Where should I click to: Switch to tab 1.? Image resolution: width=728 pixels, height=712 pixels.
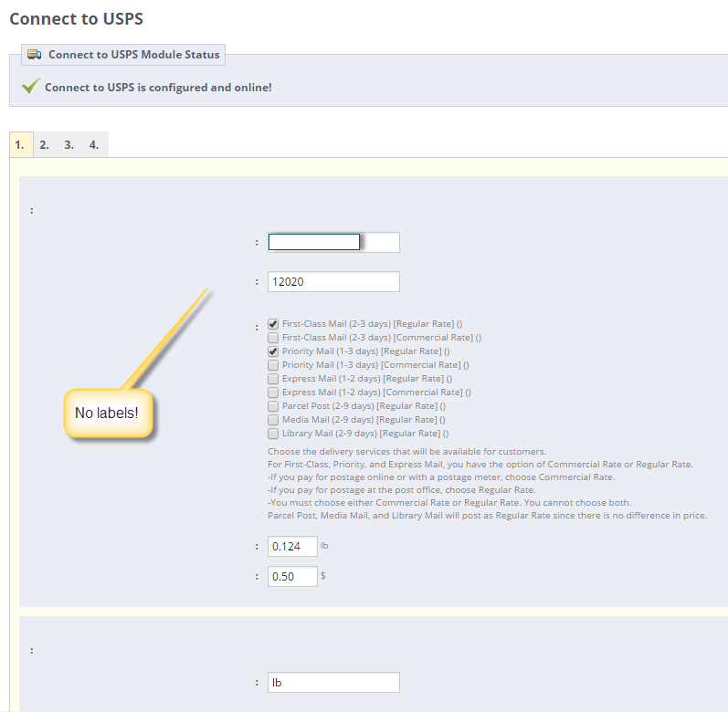tap(19, 145)
